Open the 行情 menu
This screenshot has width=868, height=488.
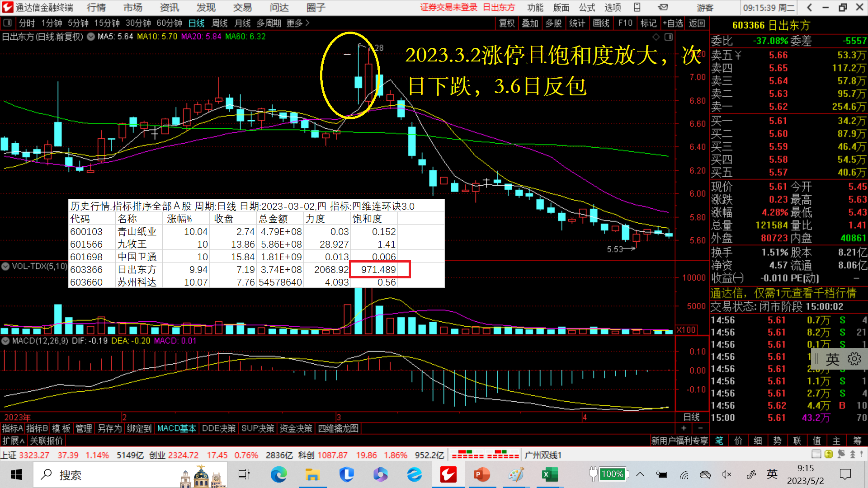96,7
